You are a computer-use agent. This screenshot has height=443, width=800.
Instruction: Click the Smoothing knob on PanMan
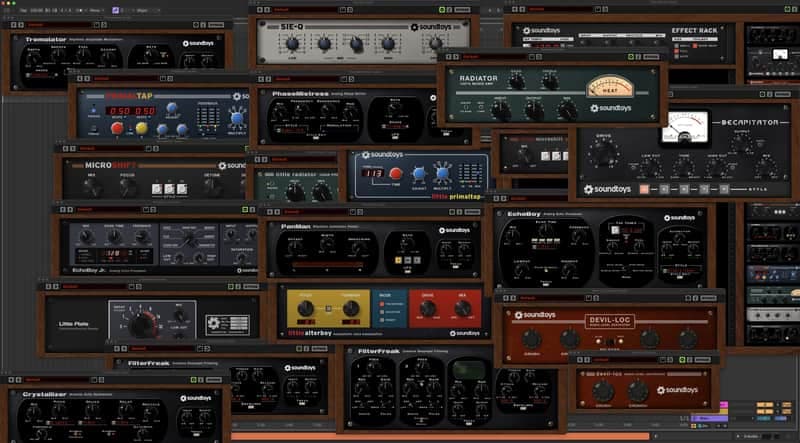(359, 248)
